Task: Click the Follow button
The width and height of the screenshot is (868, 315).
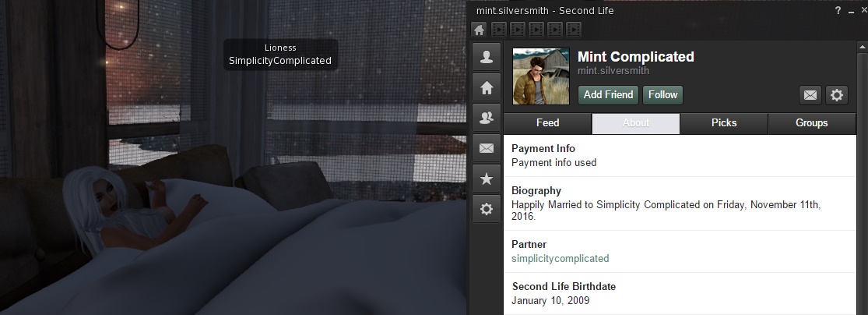Action: pyautogui.click(x=662, y=95)
